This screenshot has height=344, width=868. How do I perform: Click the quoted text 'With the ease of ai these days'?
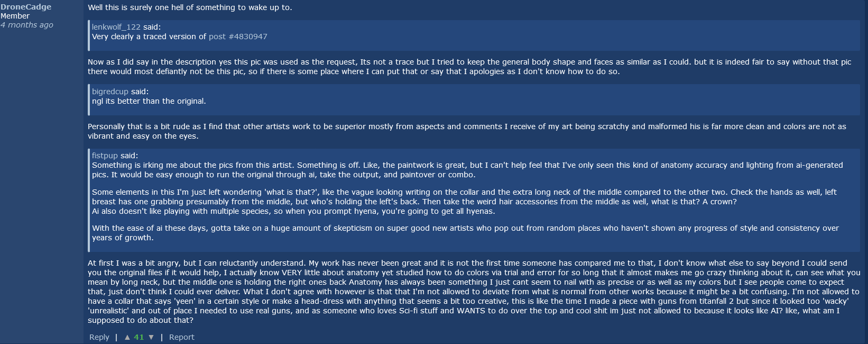(x=465, y=233)
